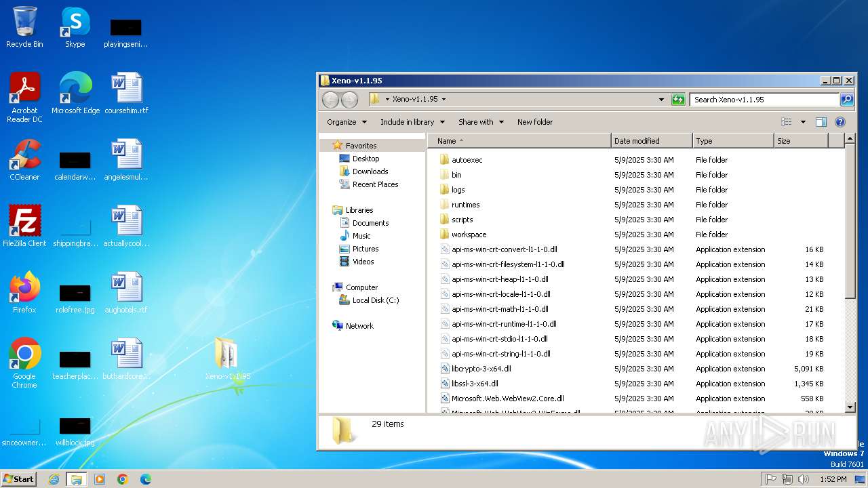Screen dimensions: 868x488
Task: Open the Share with dropdown
Action: (481, 122)
